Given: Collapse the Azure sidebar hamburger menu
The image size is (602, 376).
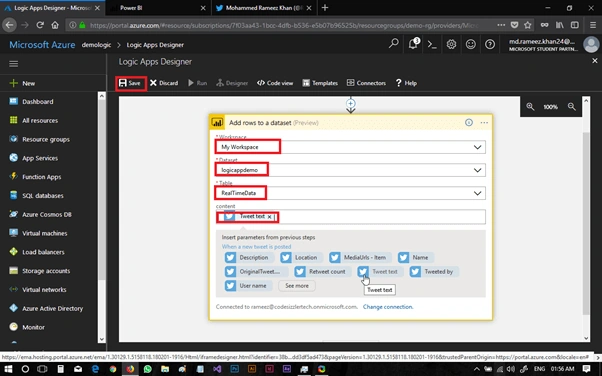Looking at the screenshot, I should coord(13,64).
